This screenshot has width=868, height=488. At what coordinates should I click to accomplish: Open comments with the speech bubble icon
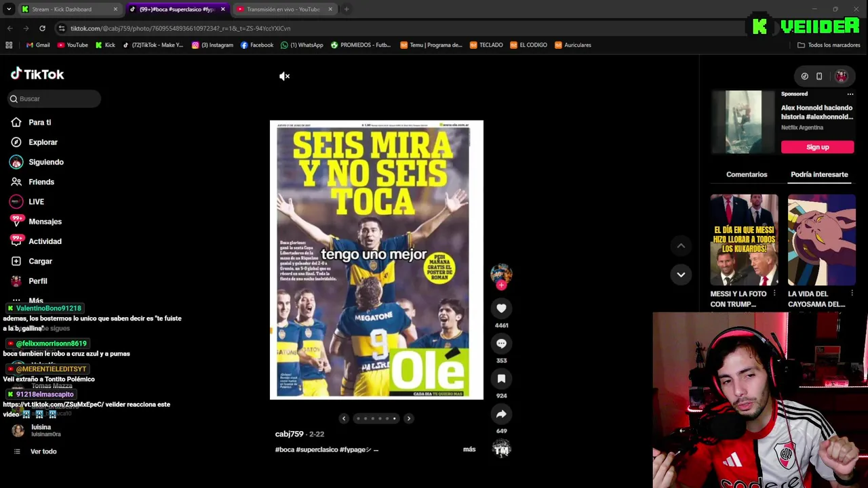point(501,344)
